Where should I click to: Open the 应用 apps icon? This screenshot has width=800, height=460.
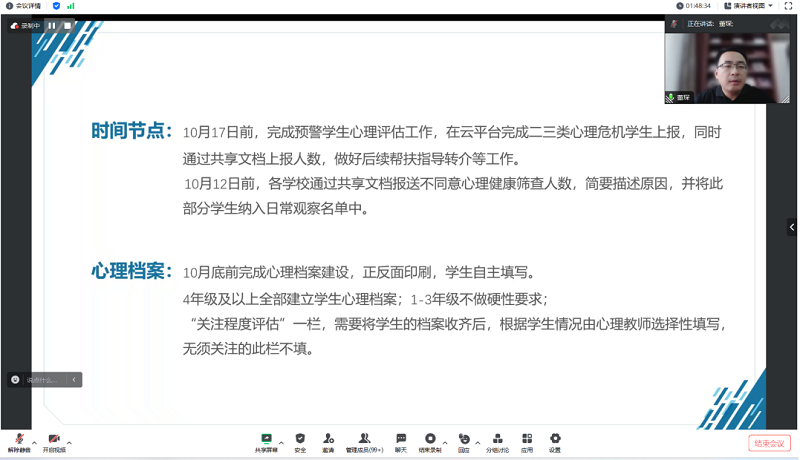click(527, 443)
